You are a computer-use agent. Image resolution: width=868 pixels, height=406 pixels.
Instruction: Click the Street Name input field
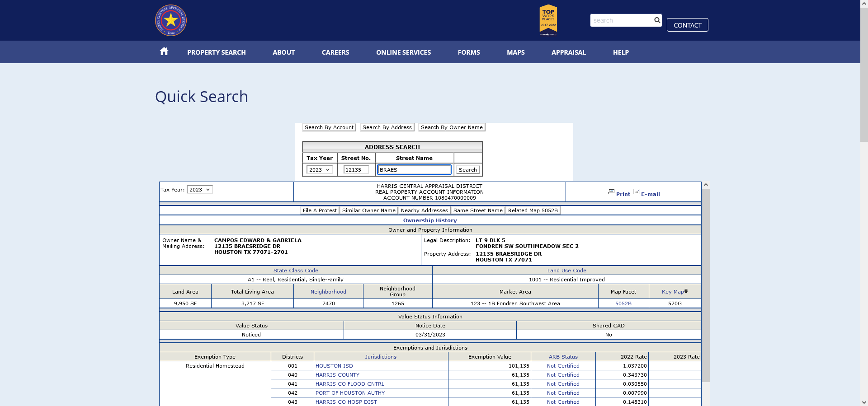[414, 170]
